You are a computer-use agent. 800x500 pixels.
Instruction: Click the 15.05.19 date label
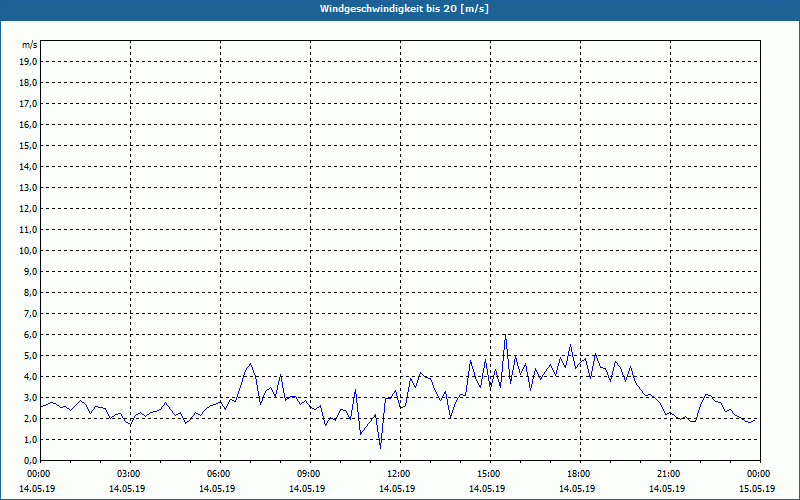tap(757, 489)
